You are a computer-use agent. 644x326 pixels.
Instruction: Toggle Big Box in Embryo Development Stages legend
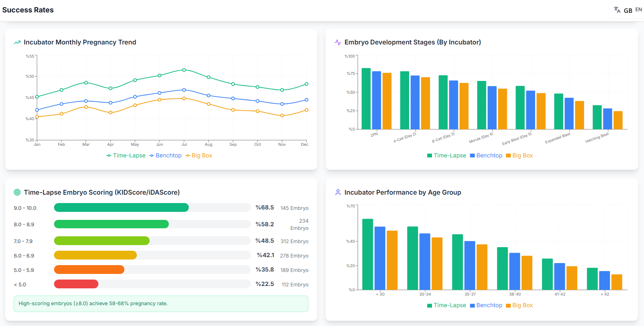click(519, 155)
